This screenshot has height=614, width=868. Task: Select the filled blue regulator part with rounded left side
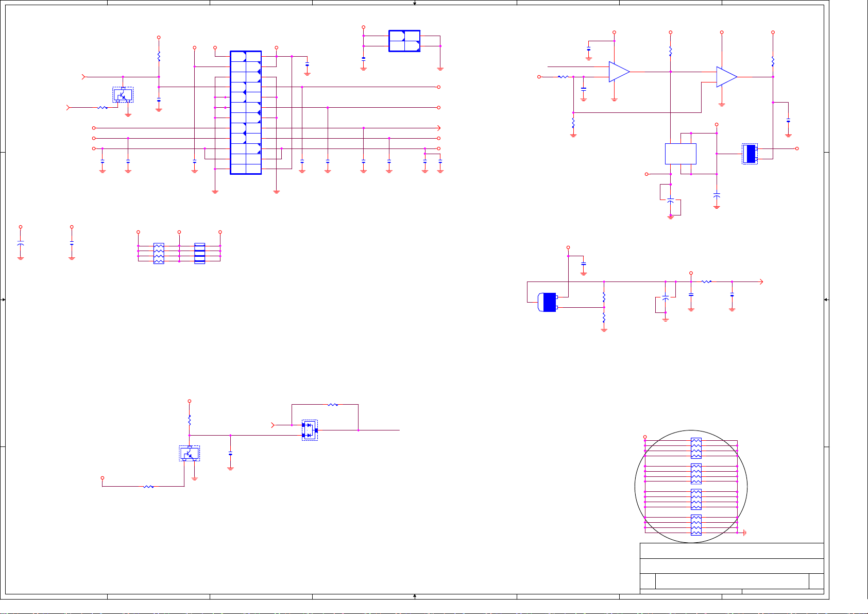(x=548, y=302)
